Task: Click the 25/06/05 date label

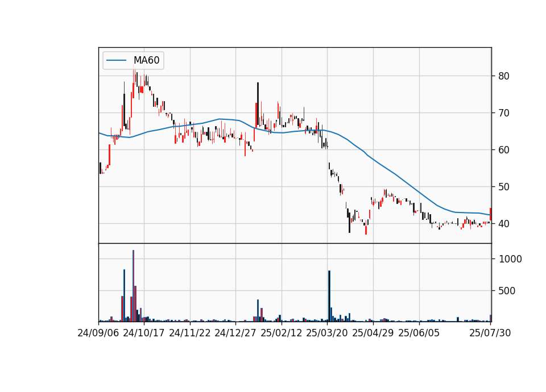Action: click(419, 333)
